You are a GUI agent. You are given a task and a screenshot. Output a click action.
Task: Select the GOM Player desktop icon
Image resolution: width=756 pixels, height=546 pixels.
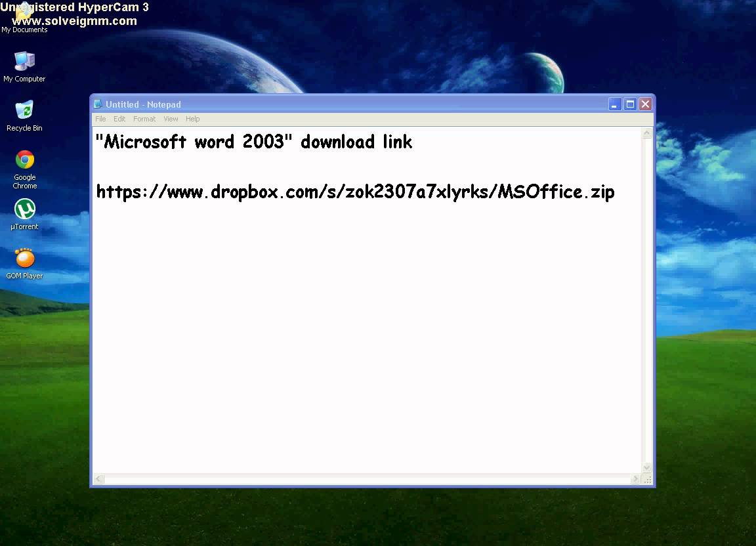point(24,263)
